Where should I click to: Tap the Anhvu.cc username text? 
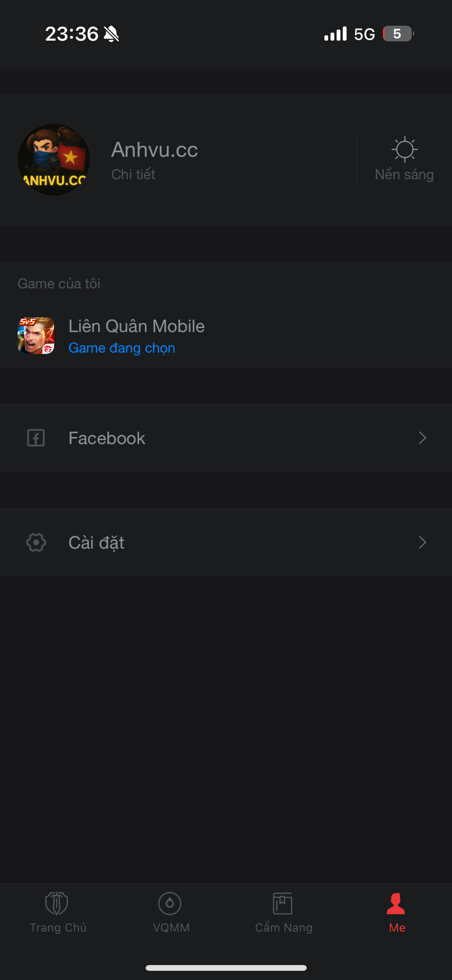(x=154, y=150)
